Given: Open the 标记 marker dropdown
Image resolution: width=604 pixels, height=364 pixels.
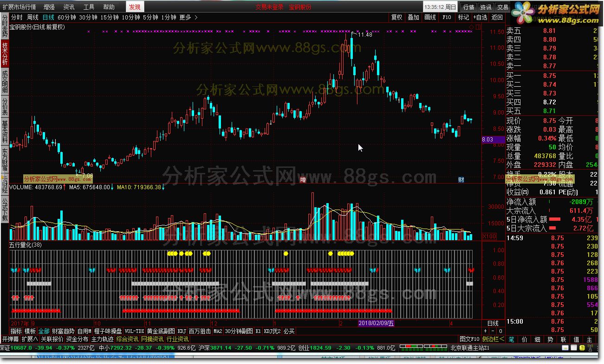Looking at the screenshot, I should [x=463, y=17].
